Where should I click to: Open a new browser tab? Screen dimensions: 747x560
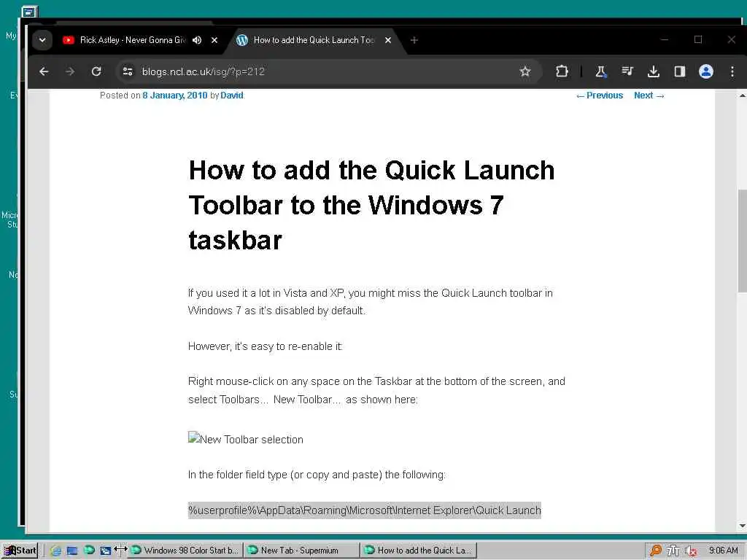point(414,40)
